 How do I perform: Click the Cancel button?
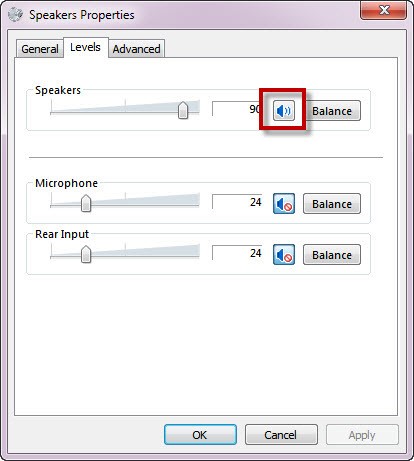point(281,435)
